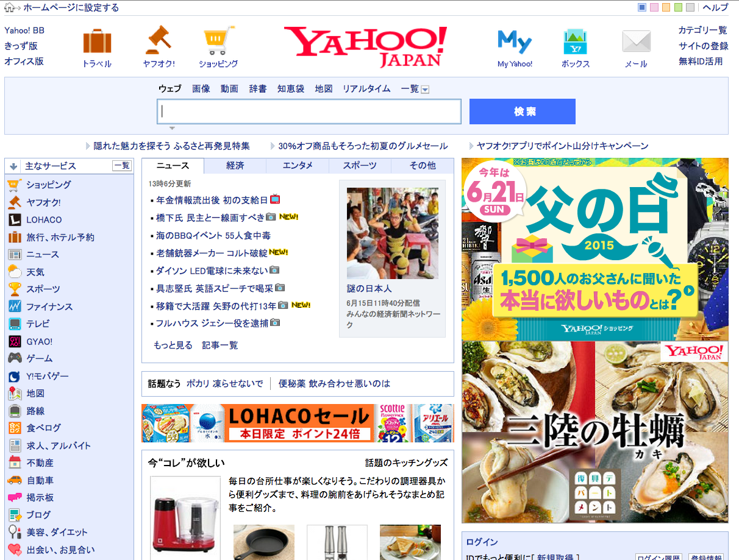Focus the main search text field
Image resolution: width=739 pixels, height=560 pixels.
[309, 112]
